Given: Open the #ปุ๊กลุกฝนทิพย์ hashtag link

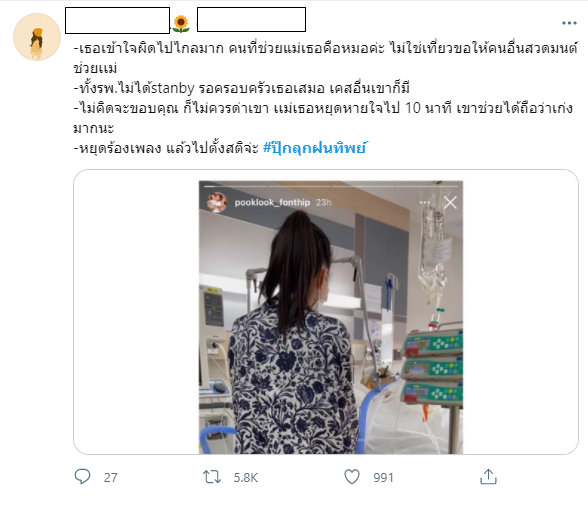Looking at the screenshot, I should (x=314, y=148).
